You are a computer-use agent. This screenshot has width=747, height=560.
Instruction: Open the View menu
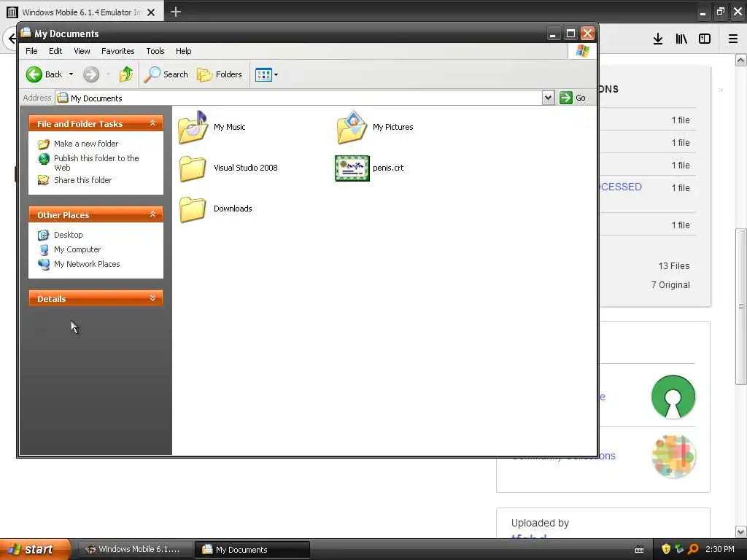82,51
